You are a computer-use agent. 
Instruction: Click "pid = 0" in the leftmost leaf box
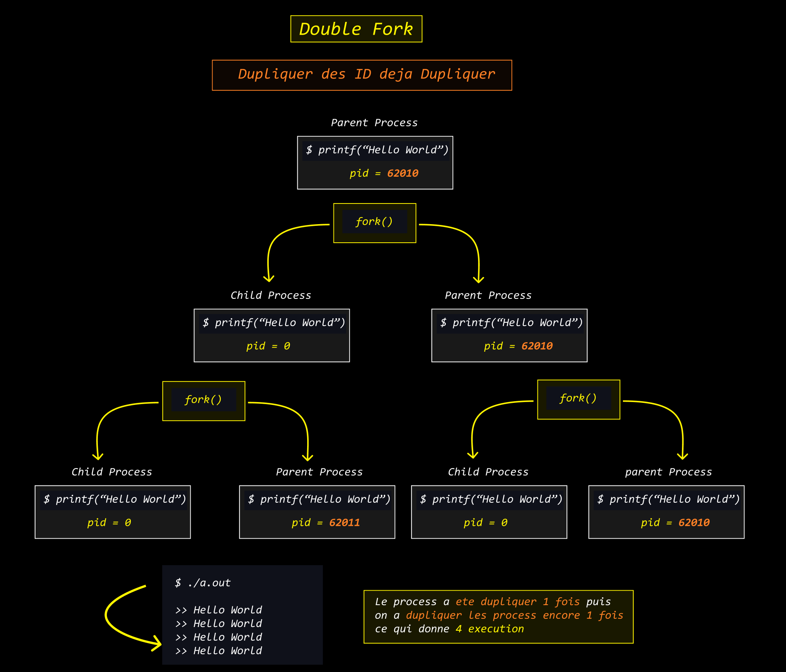pos(109,523)
